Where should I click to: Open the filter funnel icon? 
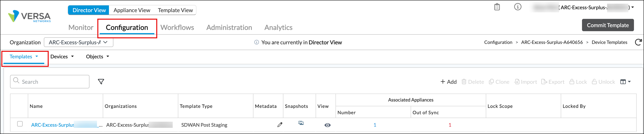tap(101, 82)
